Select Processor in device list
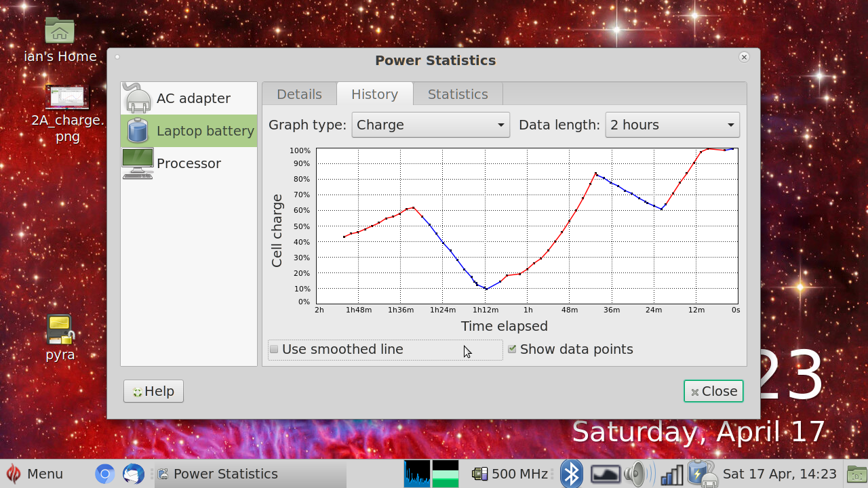This screenshot has width=868, height=488. [189, 163]
